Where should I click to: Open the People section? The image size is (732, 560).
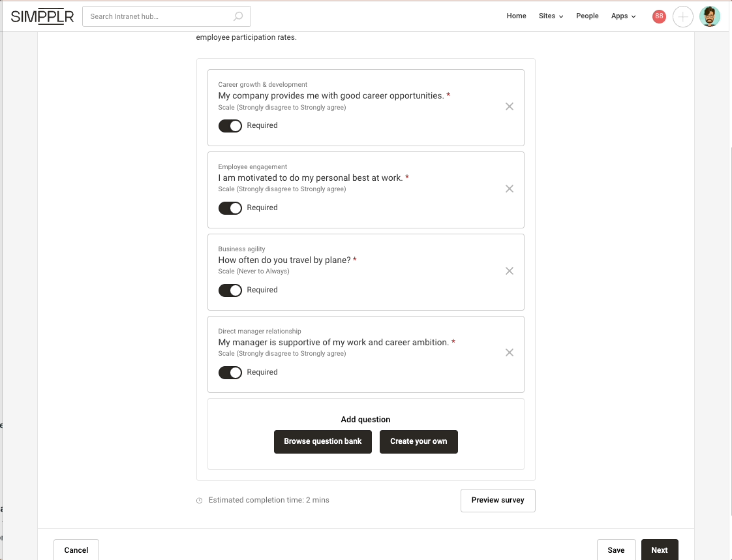[x=587, y=16]
